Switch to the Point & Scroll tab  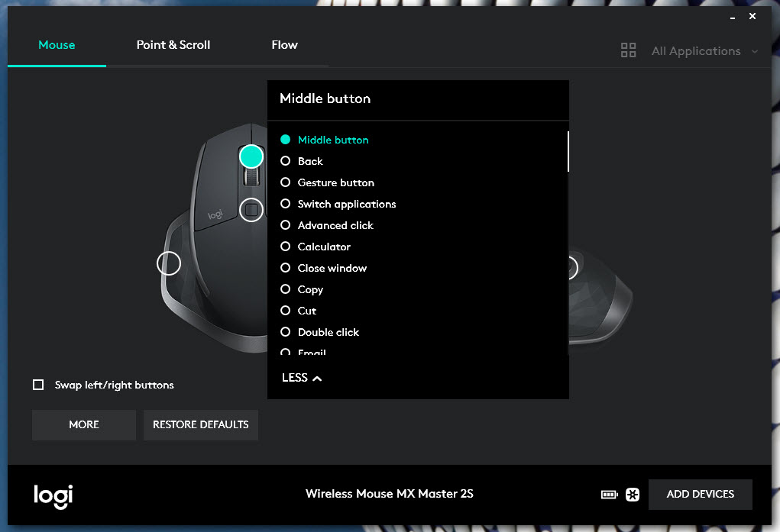pyautogui.click(x=173, y=45)
